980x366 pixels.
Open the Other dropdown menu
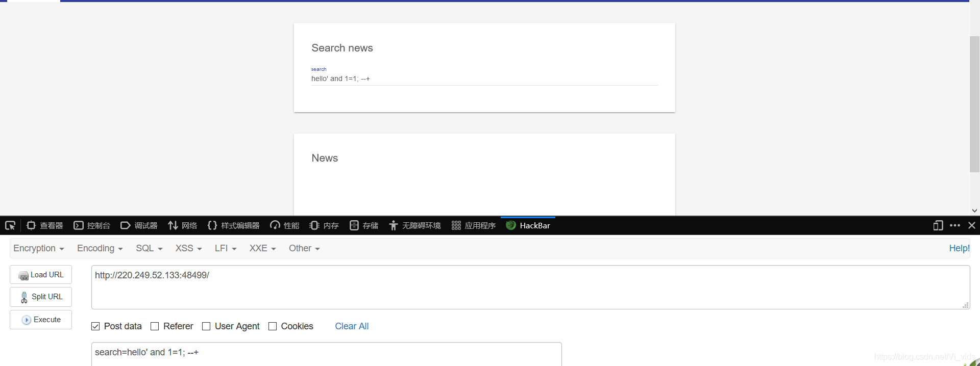[304, 248]
